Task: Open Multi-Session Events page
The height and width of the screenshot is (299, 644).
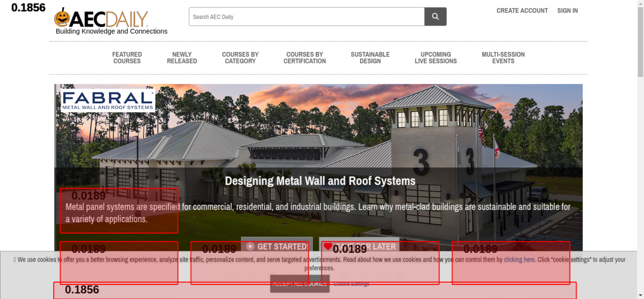Action: [x=503, y=58]
